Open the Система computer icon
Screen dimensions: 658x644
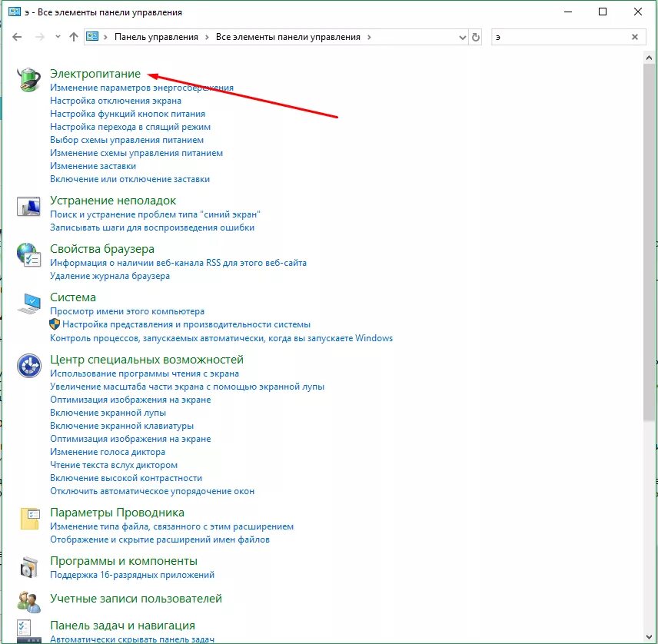28,304
